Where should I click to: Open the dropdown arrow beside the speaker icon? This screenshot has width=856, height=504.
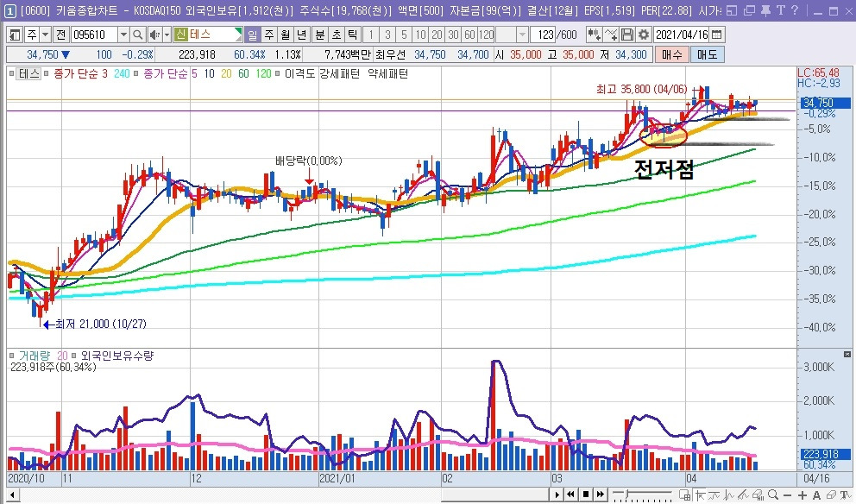click(x=167, y=35)
